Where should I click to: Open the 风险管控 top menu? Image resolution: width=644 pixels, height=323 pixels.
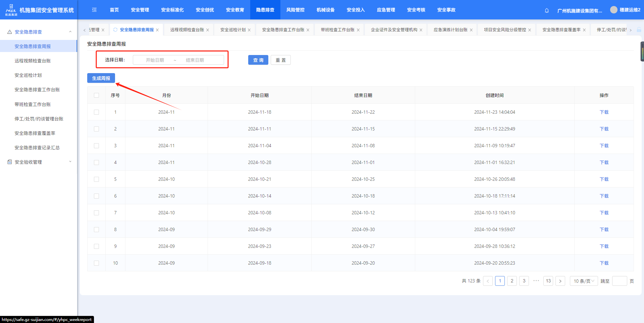click(x=295, y=10)
